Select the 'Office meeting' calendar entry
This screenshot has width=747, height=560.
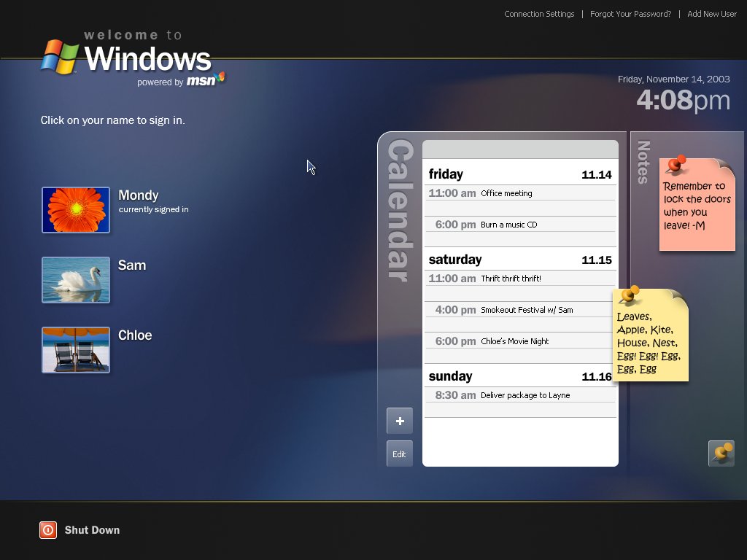[520, 192]
